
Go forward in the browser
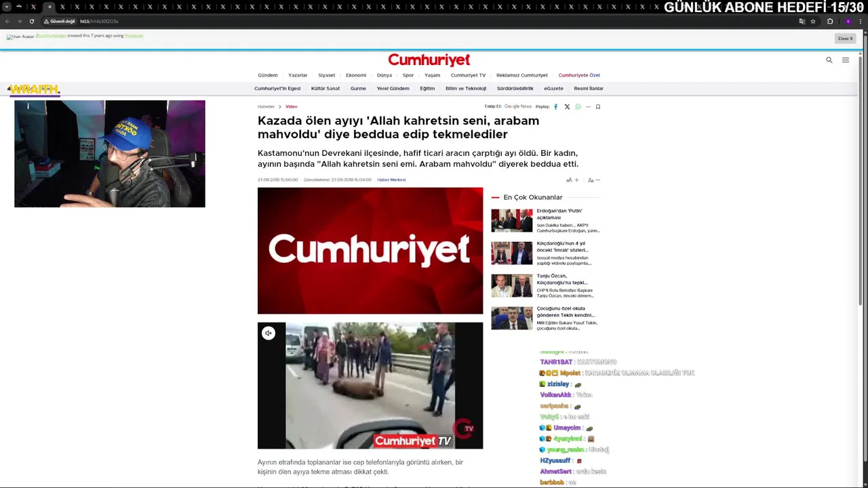[20, 21]
